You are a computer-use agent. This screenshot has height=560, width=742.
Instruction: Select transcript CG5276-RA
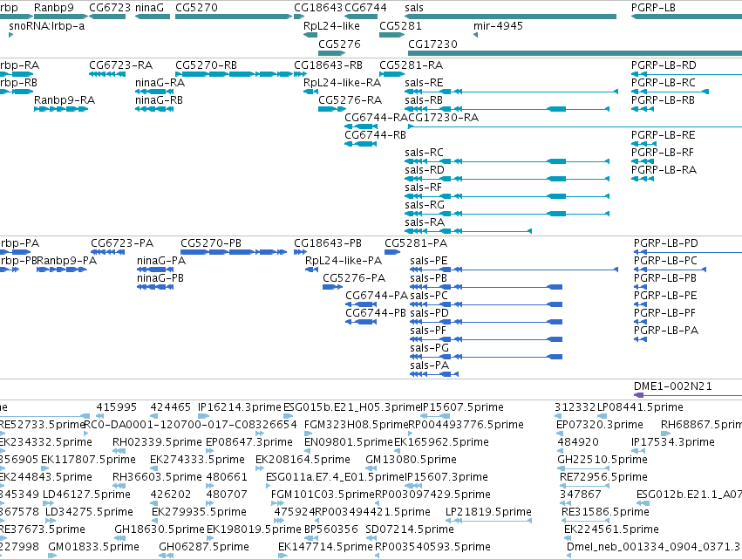332,109
